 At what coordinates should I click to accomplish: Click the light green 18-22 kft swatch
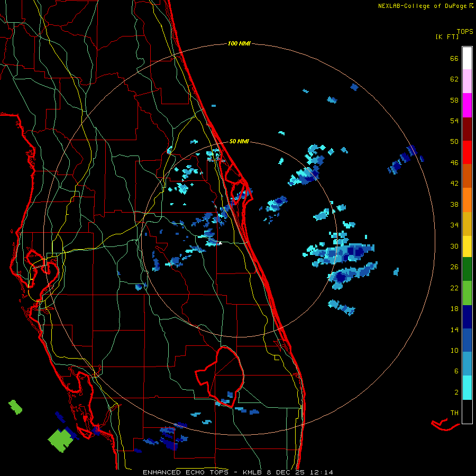[467, 293]
